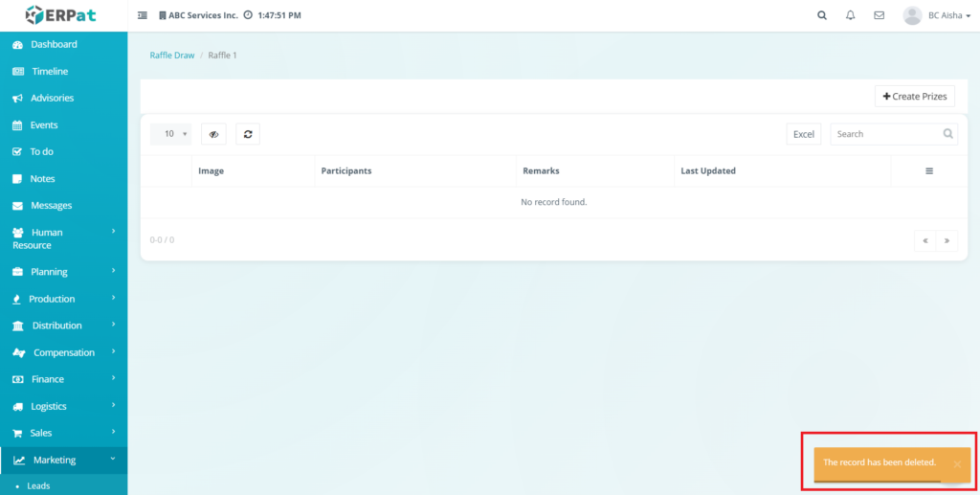Screen dimensions: 980x495
Task: Click the ERPat logo
Action: pyautogui.click(x=62, y=15)
